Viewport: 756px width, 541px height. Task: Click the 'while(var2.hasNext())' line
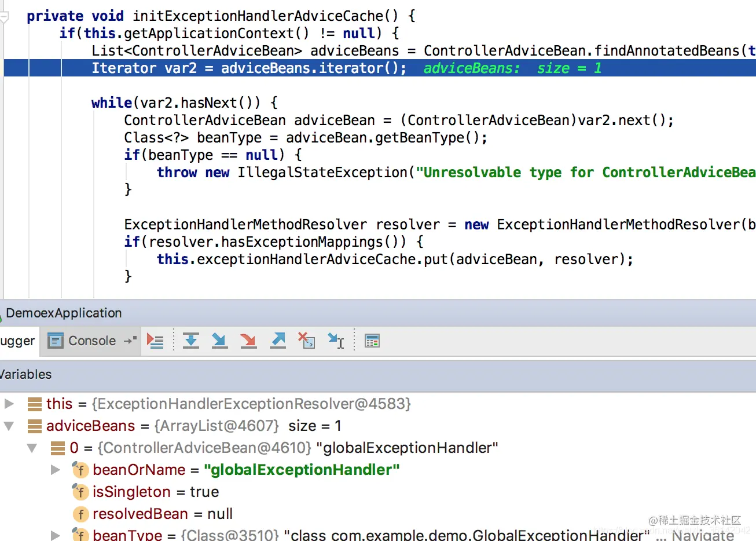185,103
